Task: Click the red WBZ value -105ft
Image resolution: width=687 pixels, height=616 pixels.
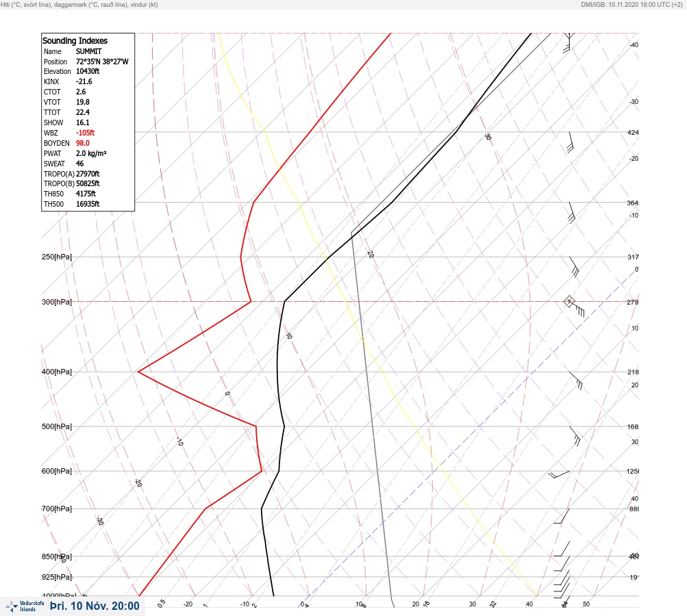Action: coord(85,133)
